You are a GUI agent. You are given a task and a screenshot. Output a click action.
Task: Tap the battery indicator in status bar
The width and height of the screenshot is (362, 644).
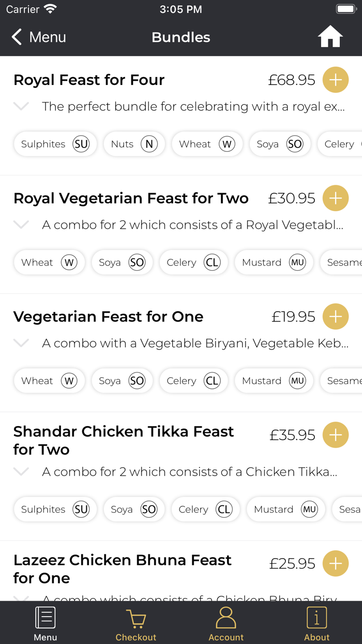[x=345, y=9]
